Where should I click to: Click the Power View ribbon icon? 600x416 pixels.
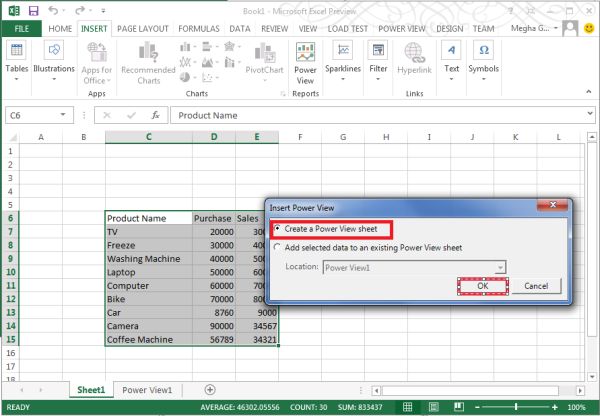coord(305,52)
